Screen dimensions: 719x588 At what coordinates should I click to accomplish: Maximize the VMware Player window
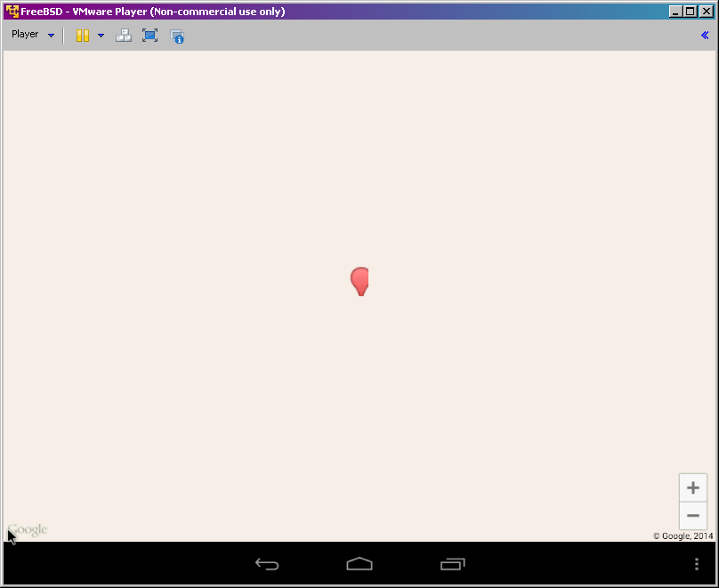[690, 12]
